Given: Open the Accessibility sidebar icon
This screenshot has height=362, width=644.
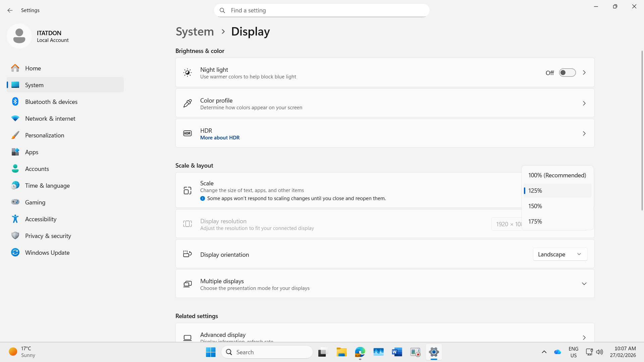Looking at the screenshot, I should [15, 219].
